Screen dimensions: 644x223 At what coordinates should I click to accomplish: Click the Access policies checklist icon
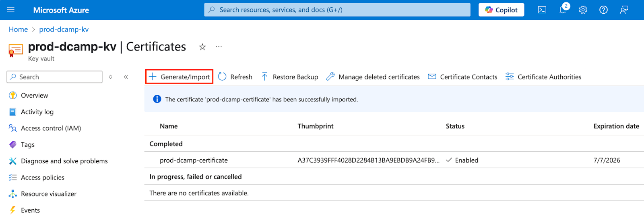pyautogui.click(x=13, y=177)
